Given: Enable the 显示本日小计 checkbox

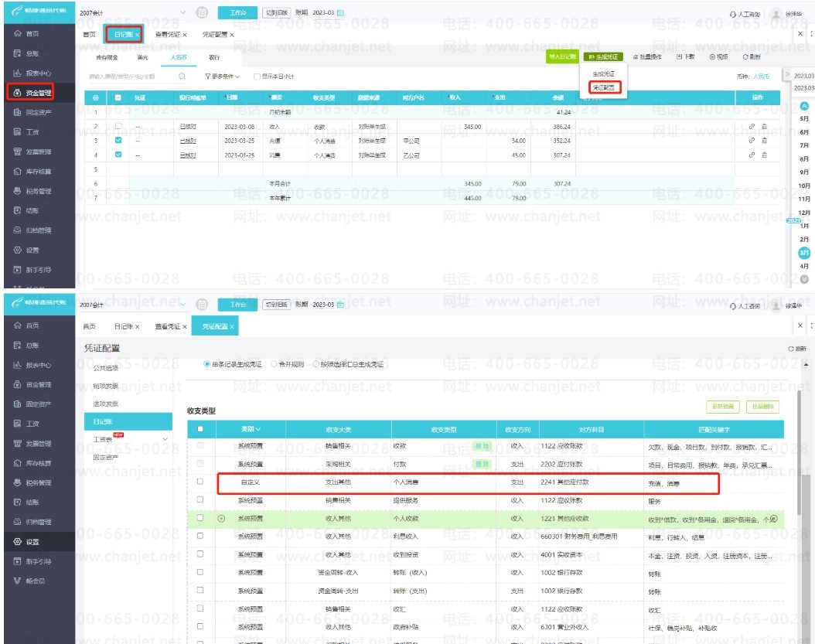Looking at the screenshot, I should click(x=257, y=77).
